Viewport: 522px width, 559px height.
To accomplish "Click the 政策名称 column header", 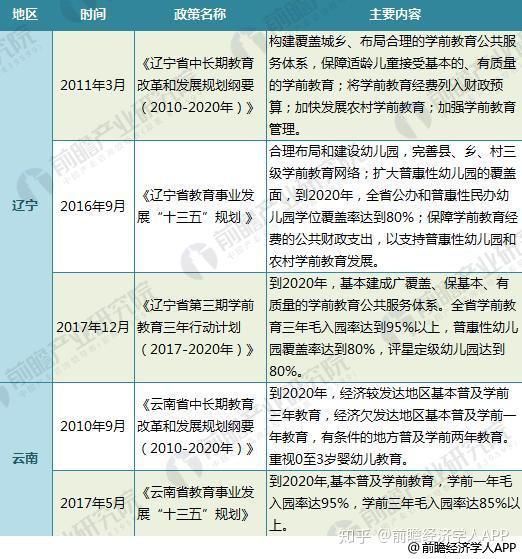I will 200,15.
